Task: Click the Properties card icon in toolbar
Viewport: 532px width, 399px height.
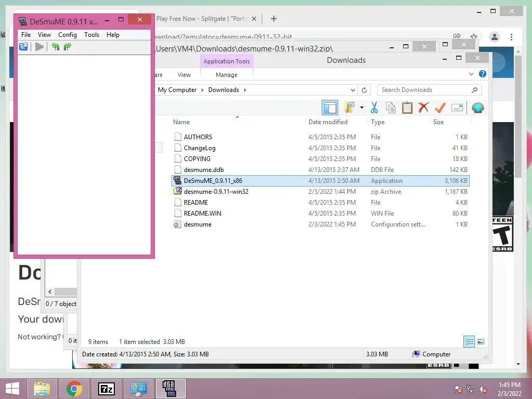Action: pos(457,108)
